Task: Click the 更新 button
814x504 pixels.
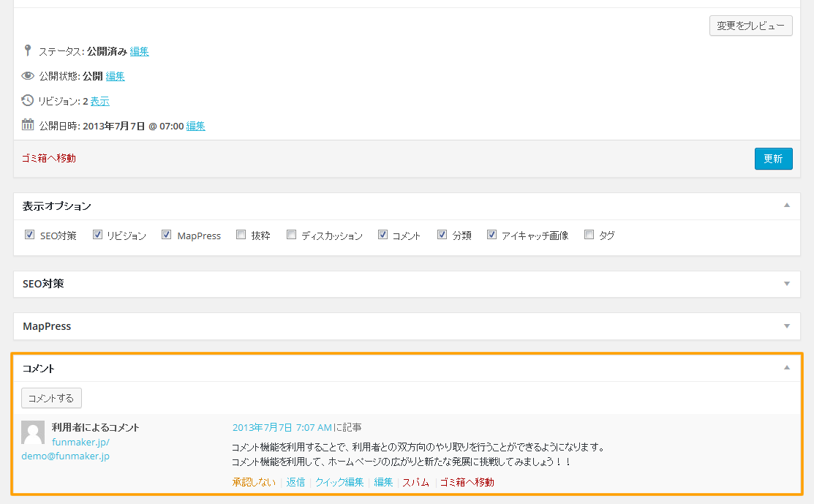Action: click(773, 158)
